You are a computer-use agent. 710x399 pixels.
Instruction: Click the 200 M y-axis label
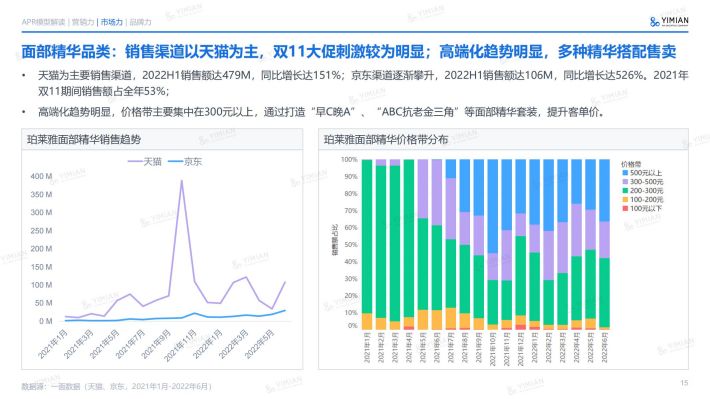tap(41, 249)
